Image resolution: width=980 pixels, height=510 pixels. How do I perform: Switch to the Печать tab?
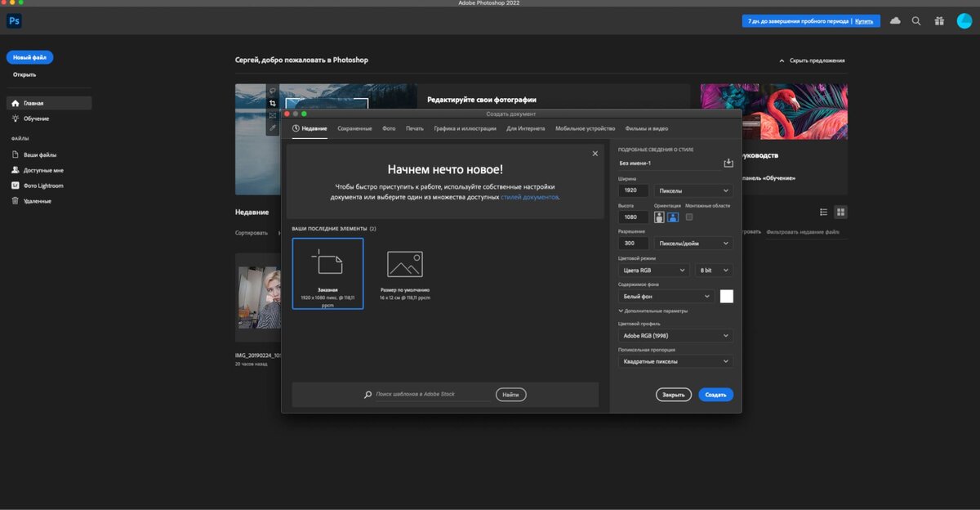click(415, 128)
